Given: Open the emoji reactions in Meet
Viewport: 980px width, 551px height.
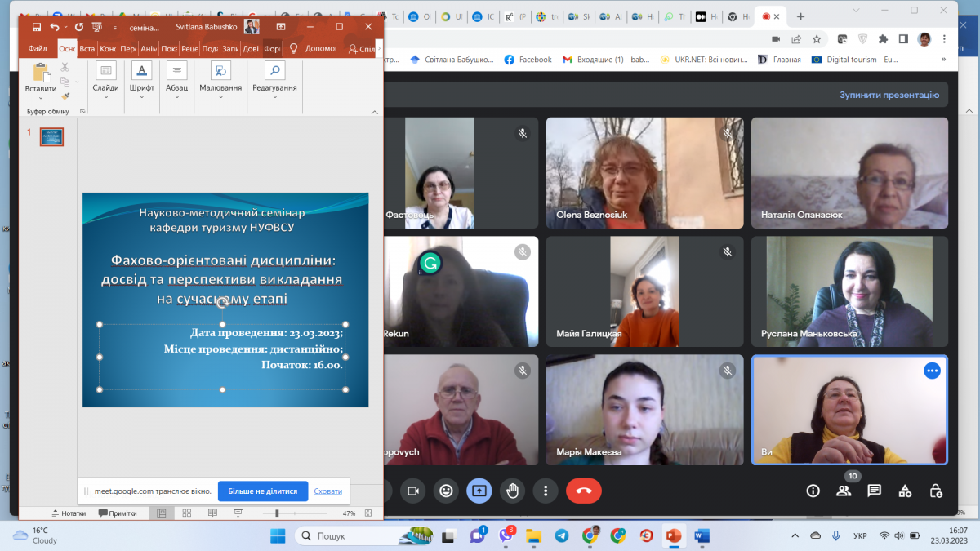Looking at the screenshot, I should pyautogui.click(x=446, y=491).
